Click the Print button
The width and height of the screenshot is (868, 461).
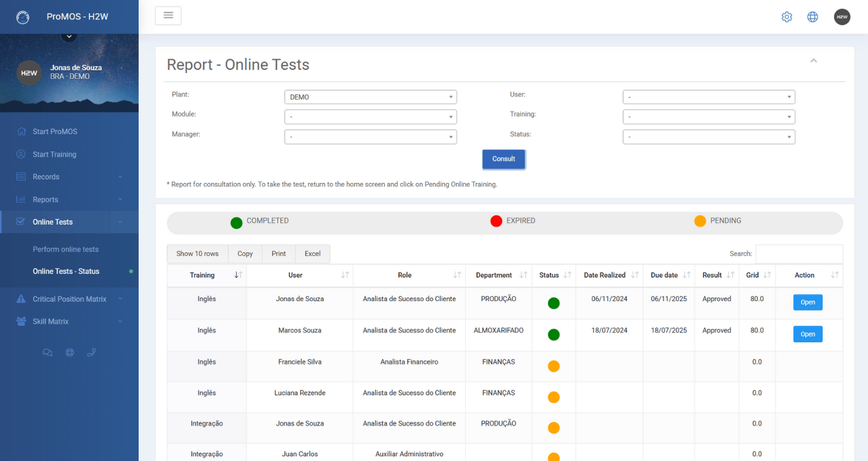[279, 254]
